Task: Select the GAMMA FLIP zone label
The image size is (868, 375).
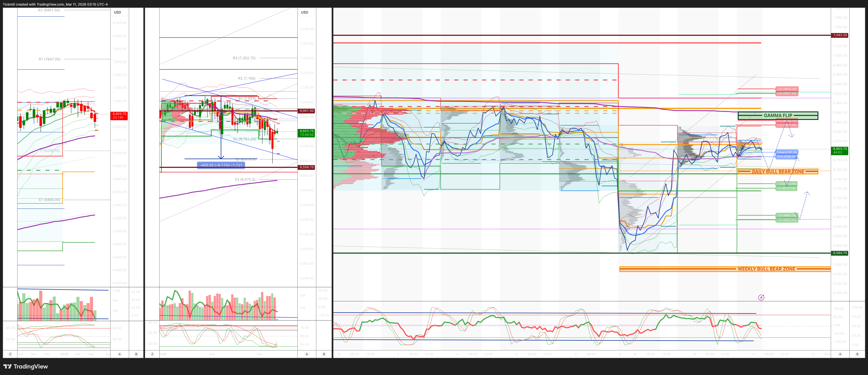Action: 778,116
